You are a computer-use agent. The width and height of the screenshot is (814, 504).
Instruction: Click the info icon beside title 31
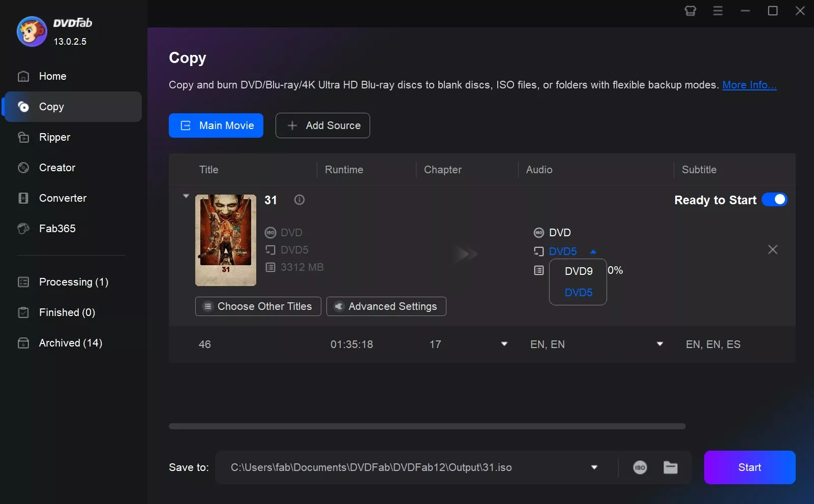[x=299, y=200]
